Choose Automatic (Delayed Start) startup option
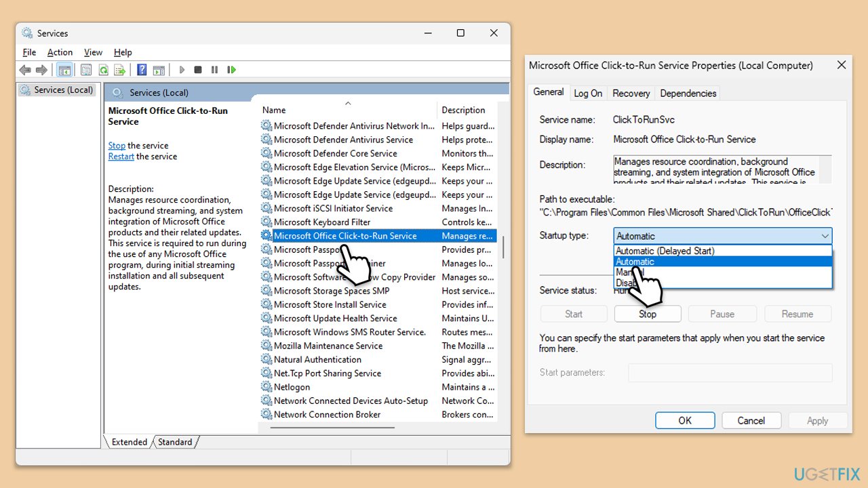868x488 pixels. tap(723, 251)
